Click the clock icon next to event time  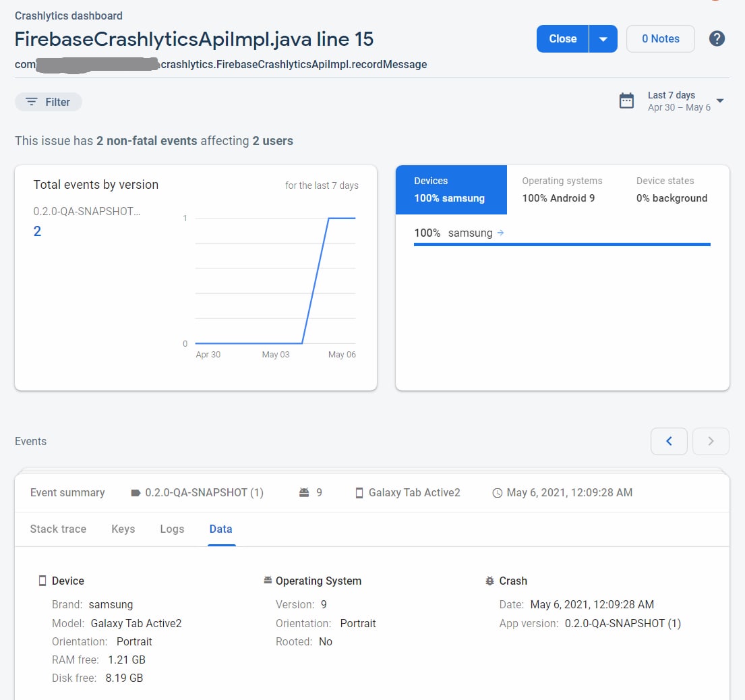pyautogui.click(x=497, y=493)
